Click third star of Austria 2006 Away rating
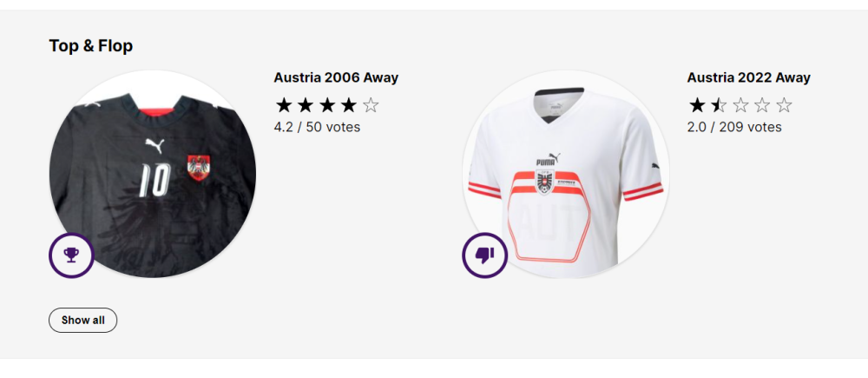Screen dimensions: 868x378 pos(327,106)
